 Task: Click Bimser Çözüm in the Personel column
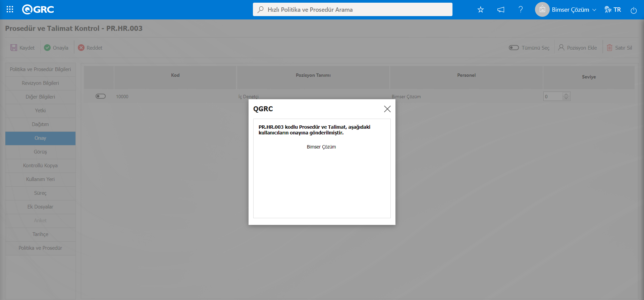click(406, 97)
